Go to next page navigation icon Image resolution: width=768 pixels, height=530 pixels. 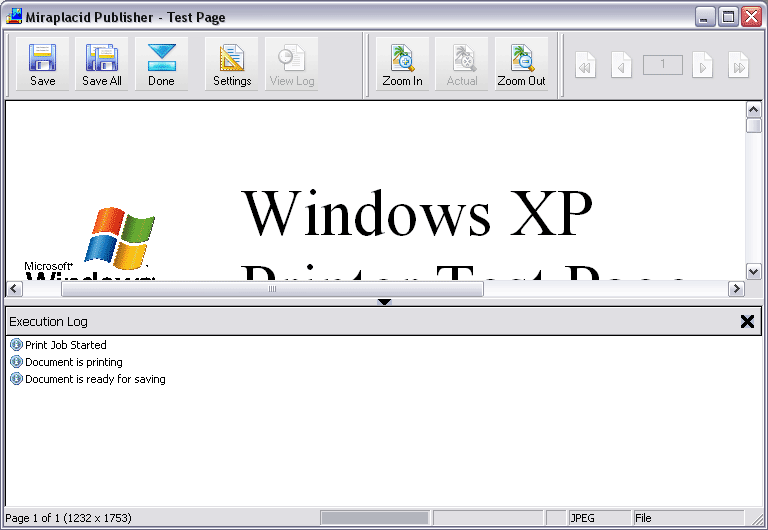coord(702,65)
